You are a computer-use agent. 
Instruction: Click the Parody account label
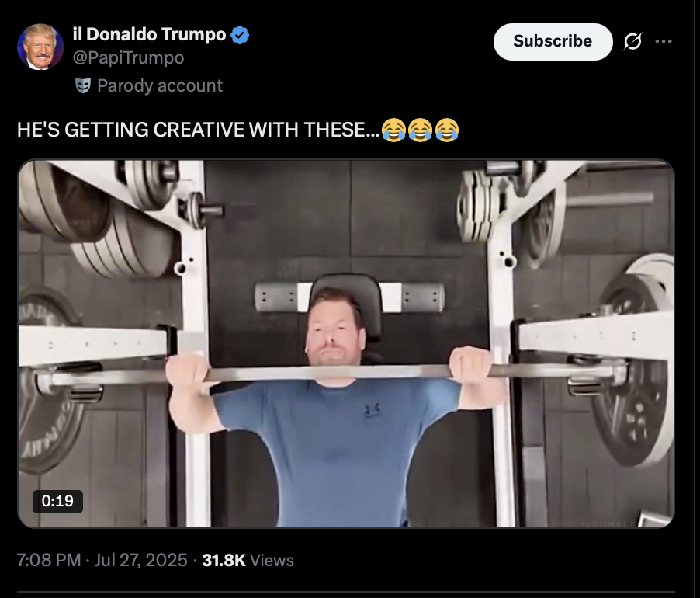coord(160,85)
